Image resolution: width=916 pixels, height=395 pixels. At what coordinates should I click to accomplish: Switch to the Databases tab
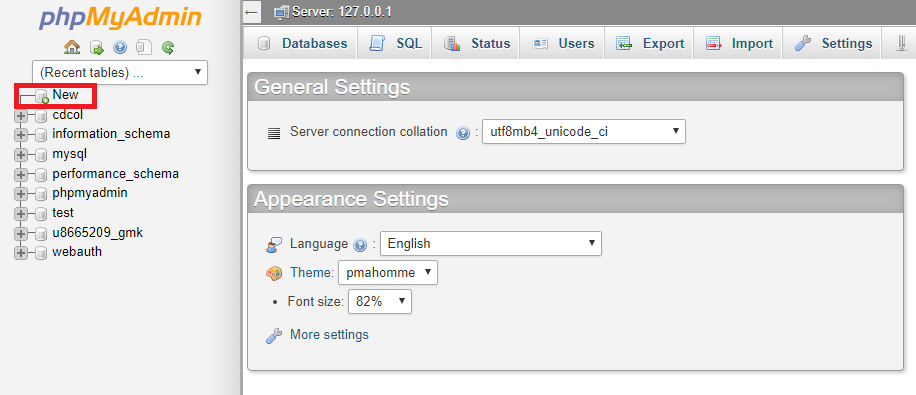[x=302, y=43]
